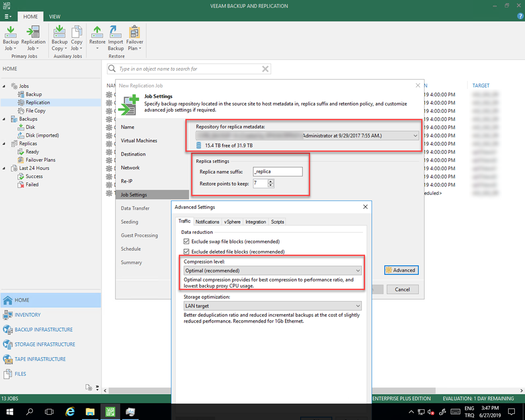Select the Failover Plans tree item
Screen dimensions: 525x420
point(41,160)
